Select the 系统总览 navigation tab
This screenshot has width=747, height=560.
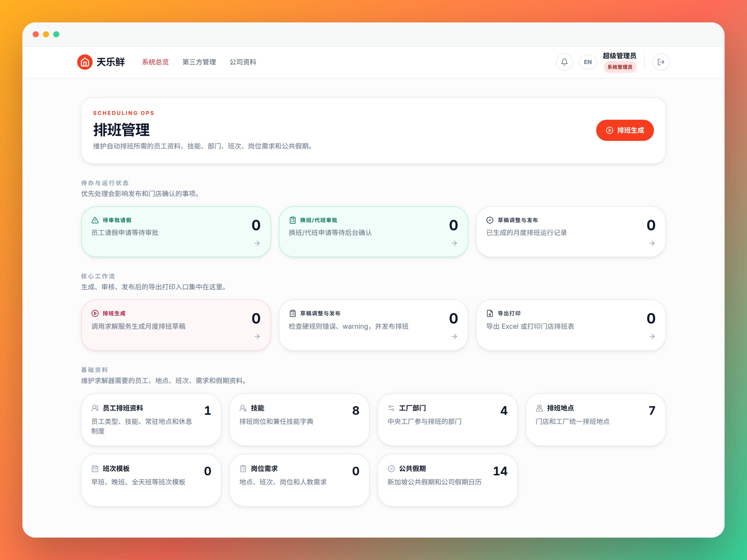click(x=155, y=62)
